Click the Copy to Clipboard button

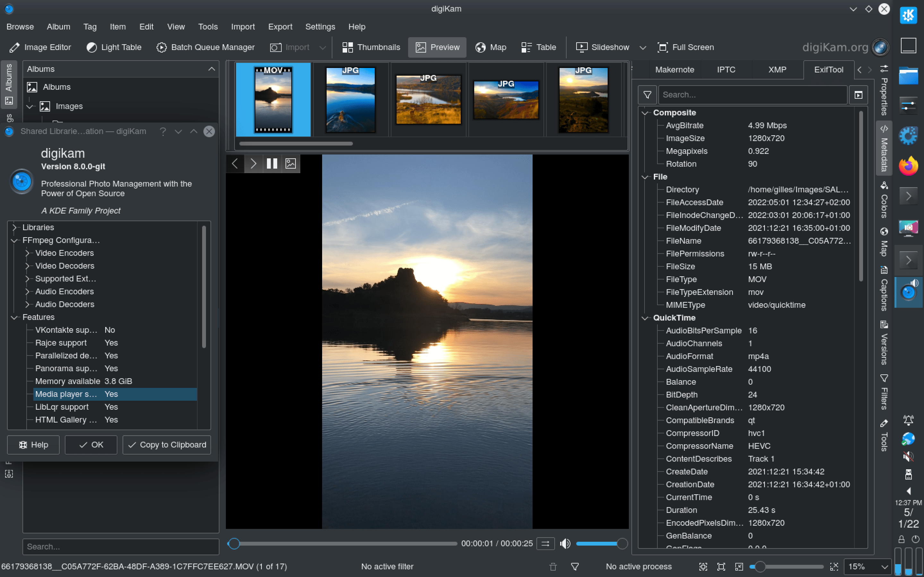pos(167,445)
